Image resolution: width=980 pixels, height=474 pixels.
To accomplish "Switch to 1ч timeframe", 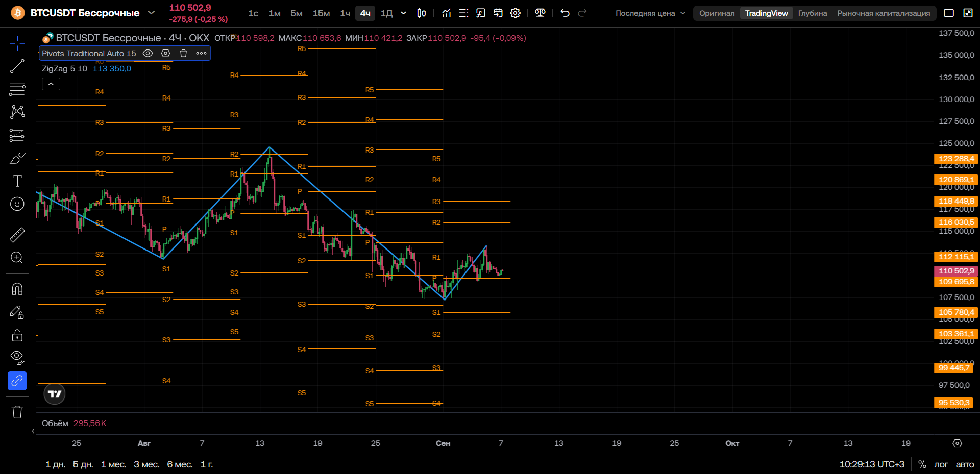I will tap(345, 13).
